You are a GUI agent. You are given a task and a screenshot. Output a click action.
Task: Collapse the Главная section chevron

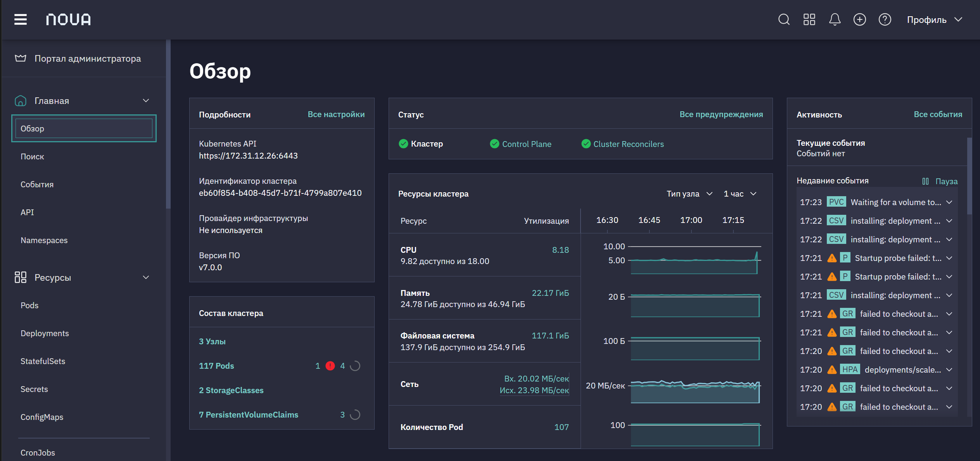146,101
